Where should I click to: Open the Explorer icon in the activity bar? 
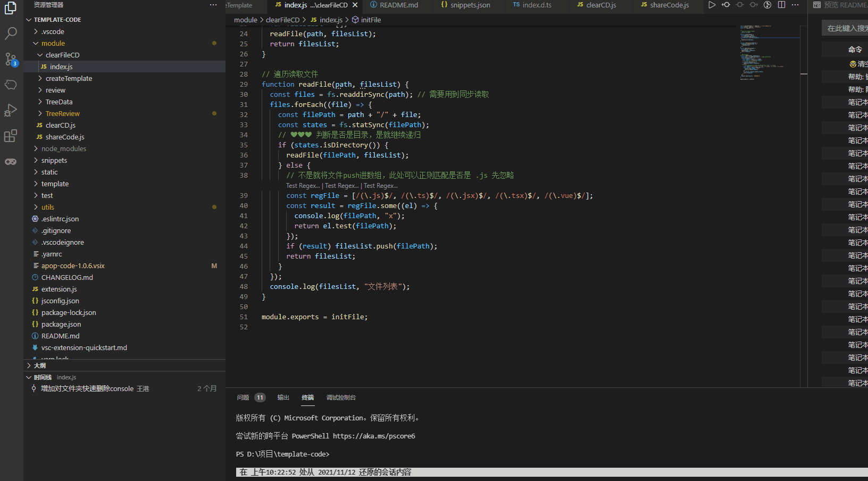[x=11, y=8]
